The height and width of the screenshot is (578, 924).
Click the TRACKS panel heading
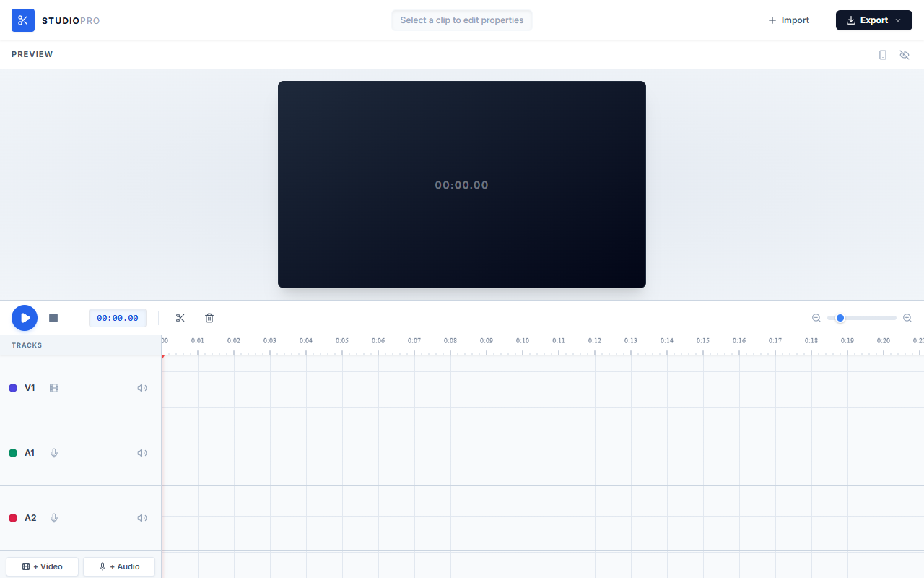(x=27, y=345)
